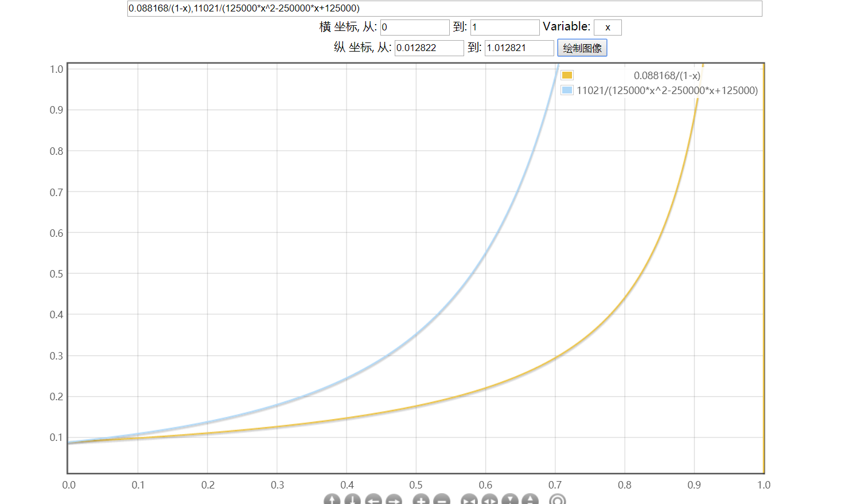Click the horizontal compress icon
This screenshot has height=504, width=864.
click(x=469, y=500)
